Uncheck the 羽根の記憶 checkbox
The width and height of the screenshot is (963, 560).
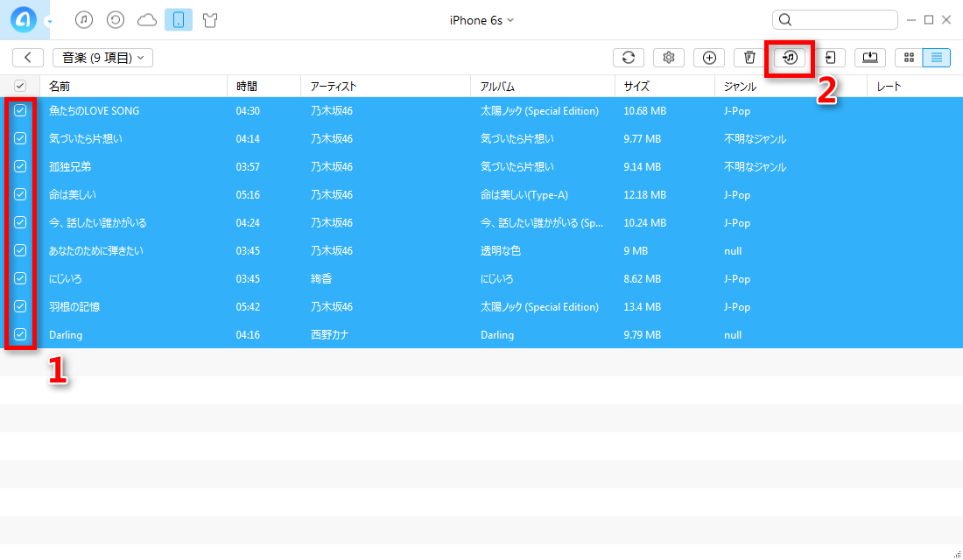[20, 306]
